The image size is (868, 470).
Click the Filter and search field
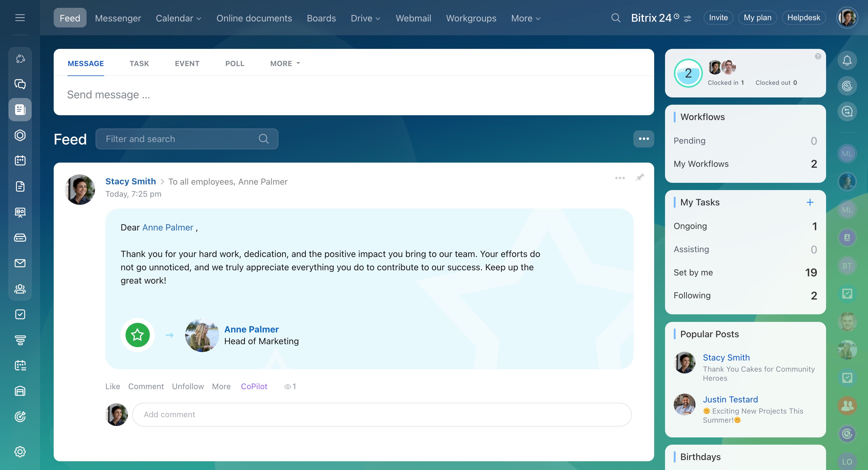[187, 139]
